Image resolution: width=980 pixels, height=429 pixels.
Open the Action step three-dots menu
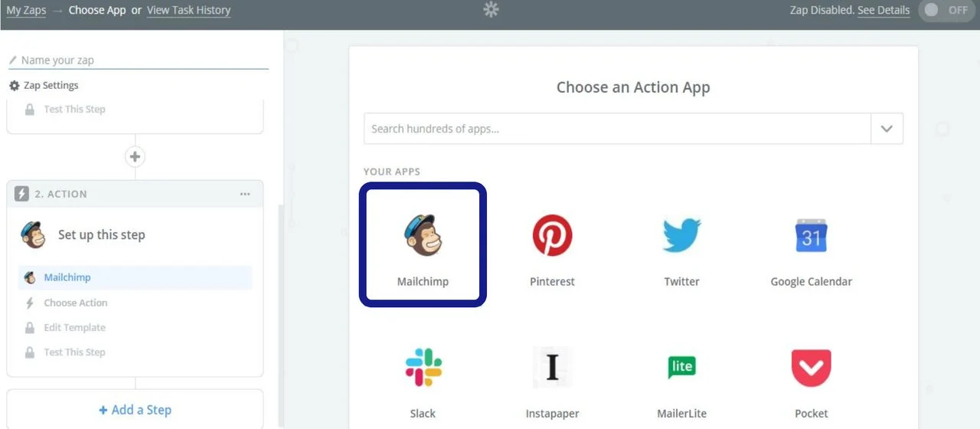tap(245, 195)
